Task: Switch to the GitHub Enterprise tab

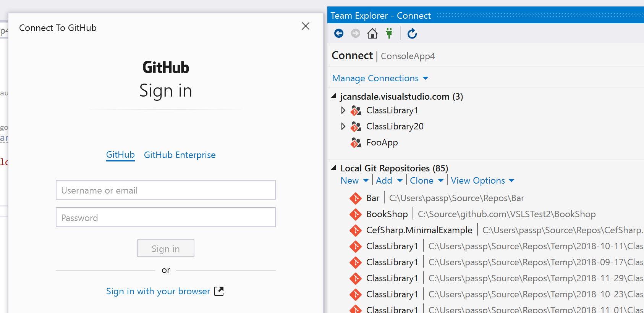Action: [180, 155]
